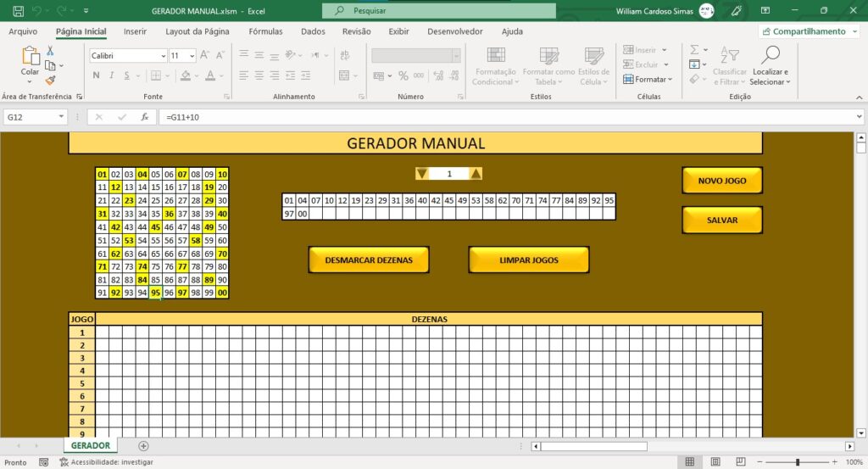Toggle highlighted number 45 in grid
This screenshot has height=469, width=868.
coord(156,227)
